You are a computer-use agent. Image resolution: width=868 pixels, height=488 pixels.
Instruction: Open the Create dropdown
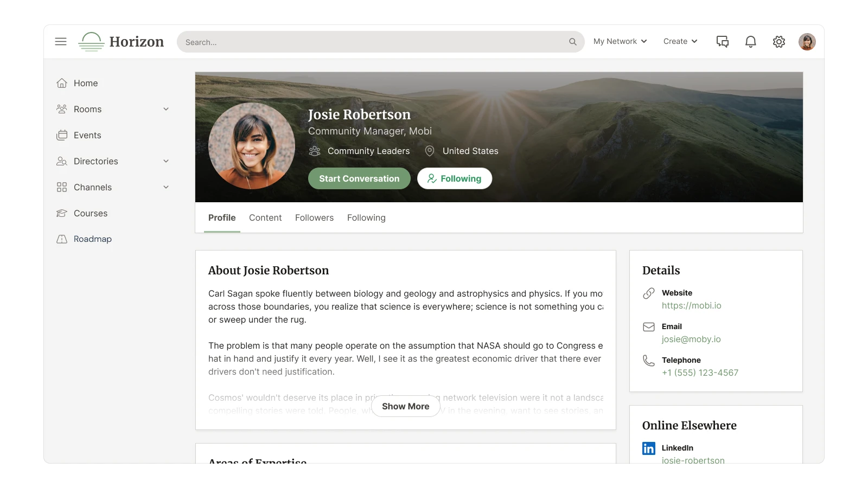tap(680, 41)
